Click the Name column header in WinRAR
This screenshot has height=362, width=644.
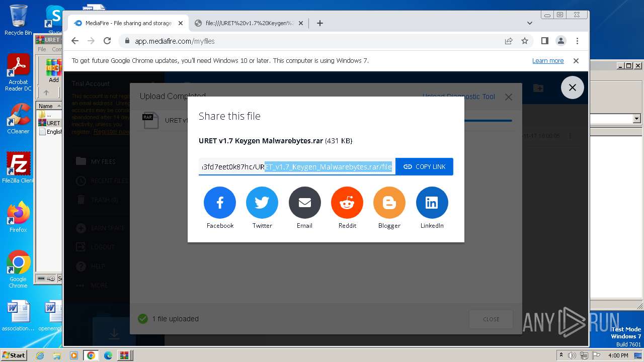[x=48, y=106]
